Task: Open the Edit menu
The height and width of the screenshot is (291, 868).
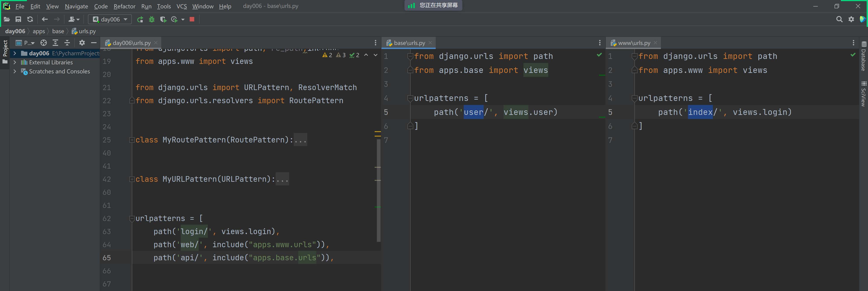Action: point(35,6)
